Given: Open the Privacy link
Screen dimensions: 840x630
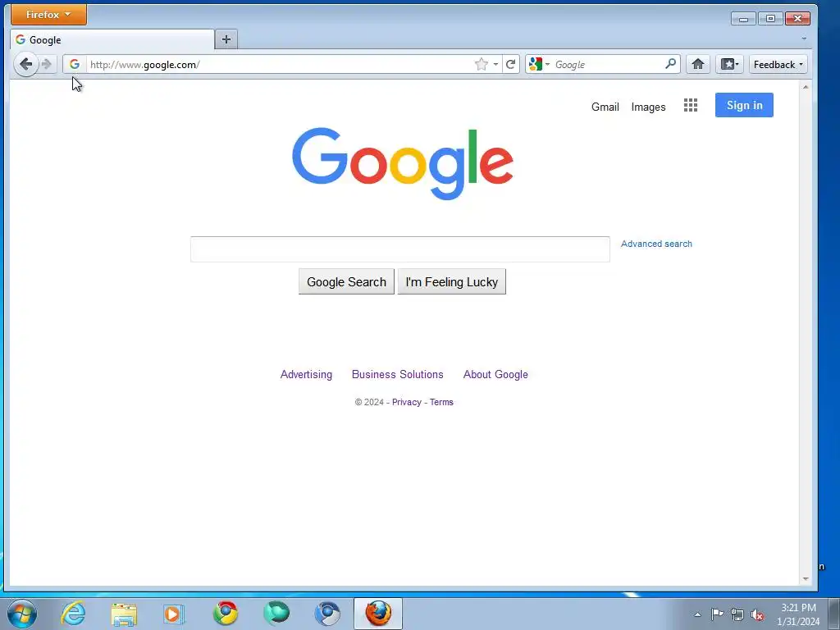Looking at the screenshot, I should coord(407,402).
